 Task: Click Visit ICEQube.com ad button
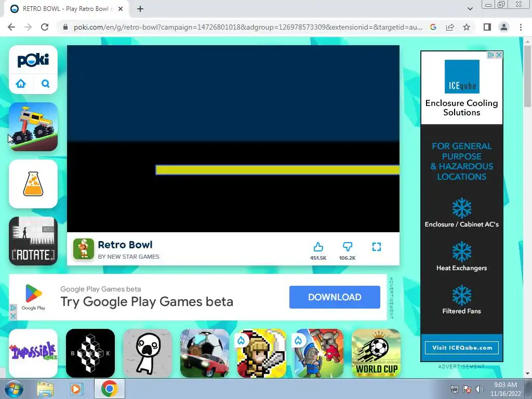coord(462,348)
